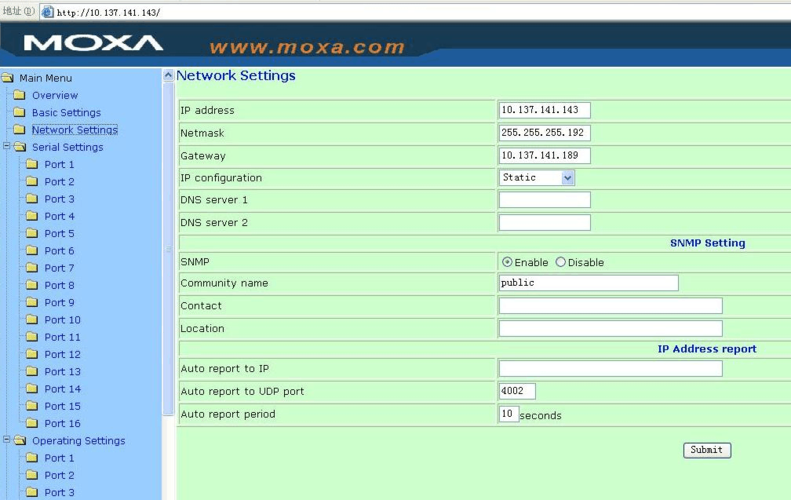Click the Contact input field
791x500 pixels.
(610, 306)
